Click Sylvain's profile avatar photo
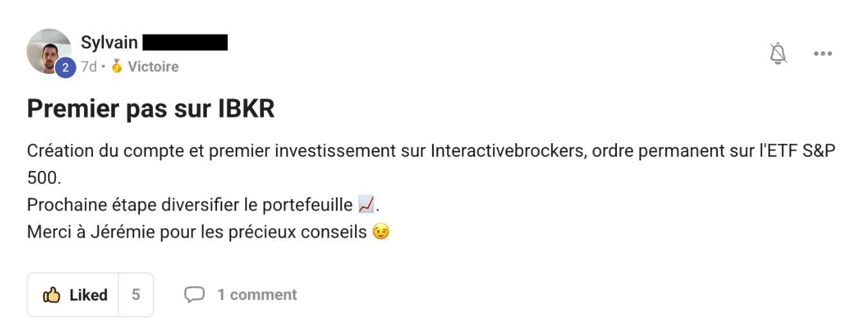Viewport: 868px width, 325px height. tap(48, 50)
